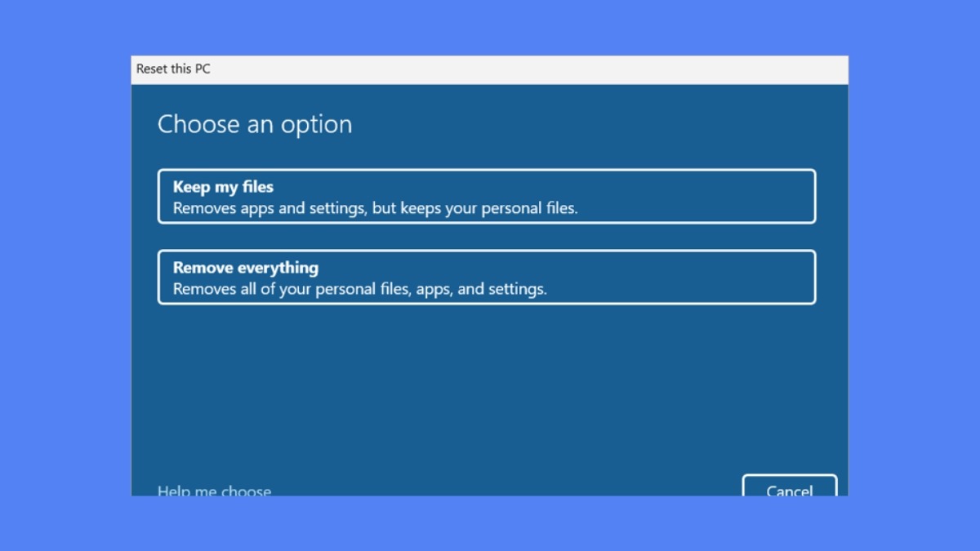980x551 pixels.
Task: Pick the option removing files, apps, and settings
Action: point(487,278)
